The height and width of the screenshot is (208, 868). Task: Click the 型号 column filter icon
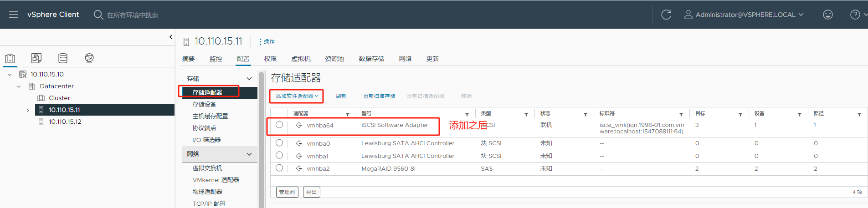[467, 114]
